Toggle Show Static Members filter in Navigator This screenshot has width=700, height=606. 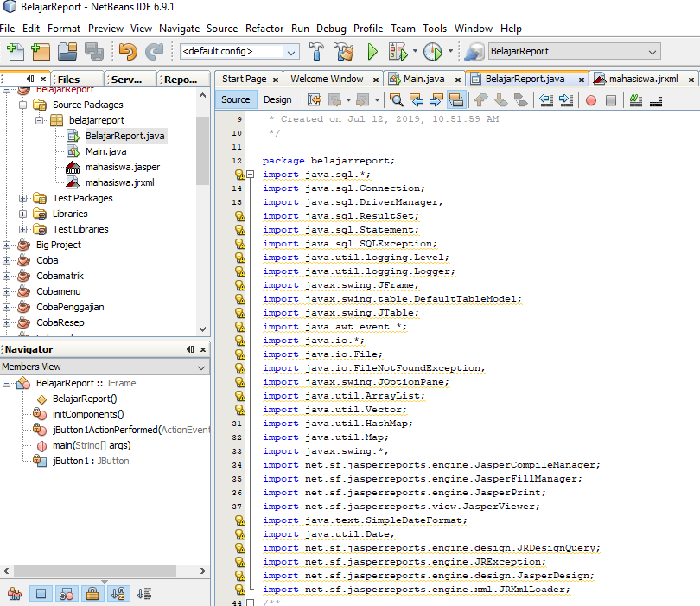67,594
